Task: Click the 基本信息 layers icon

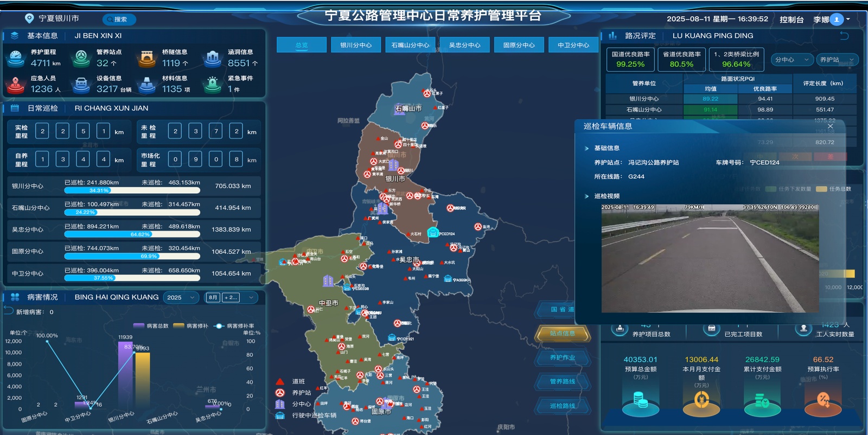Action: pyautogui.click(x=15, y=36)
